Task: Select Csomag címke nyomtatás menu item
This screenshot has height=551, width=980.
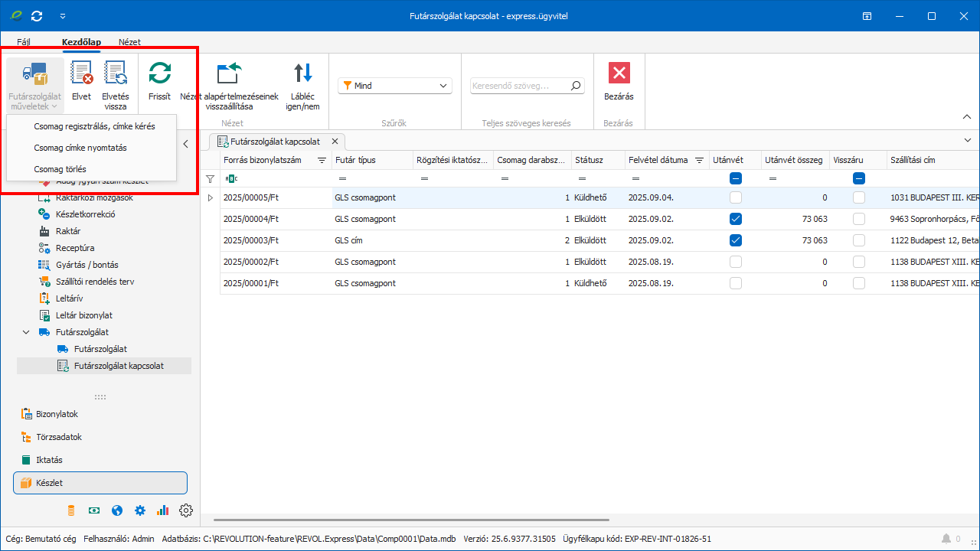Action: [80, 148]
